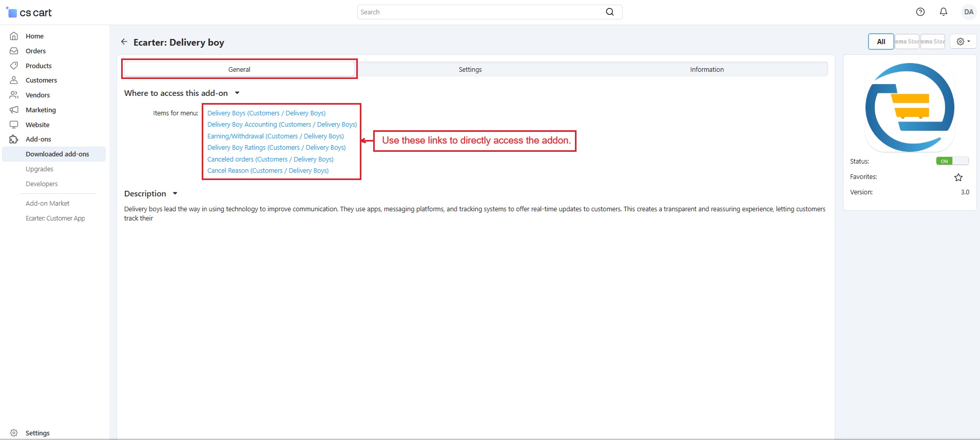Click the Vendors people icon
Screen dimensions: 980x440
(14, 95)
